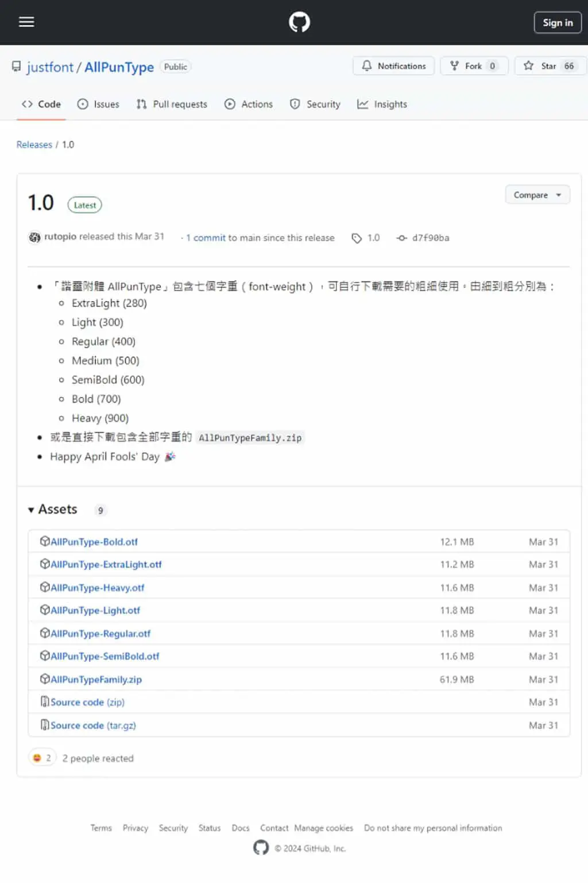Open the Pull requests tab
Image resolution: width=588 pixels, height=883 pixels.
pyautogui.click(x=172, y=105)
